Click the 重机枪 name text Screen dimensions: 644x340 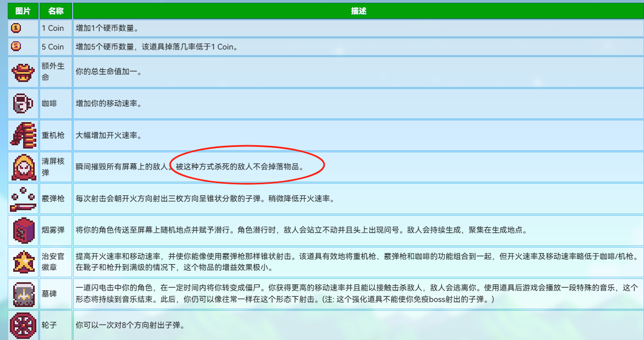click(52, 135)
